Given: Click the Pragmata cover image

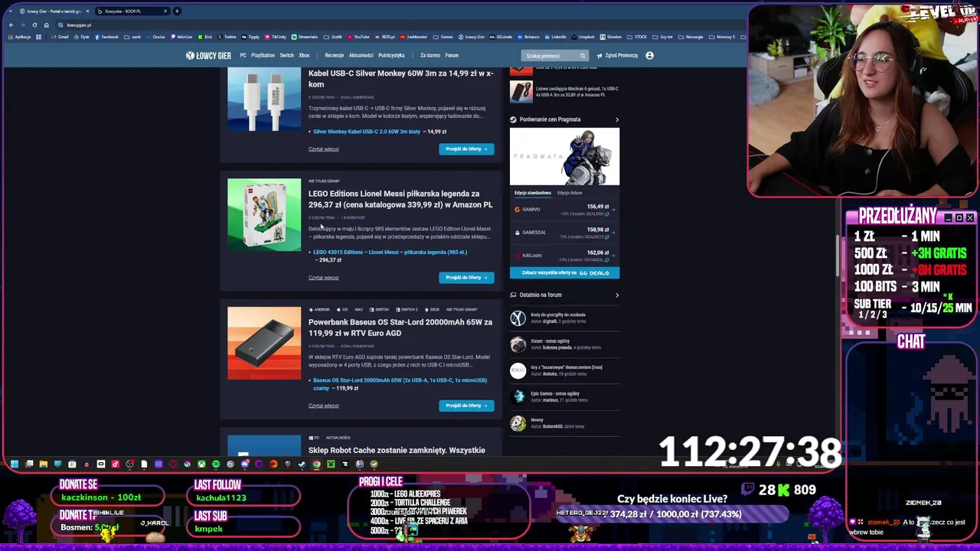Looking at the screenshot, I should (x=564, y=157).
